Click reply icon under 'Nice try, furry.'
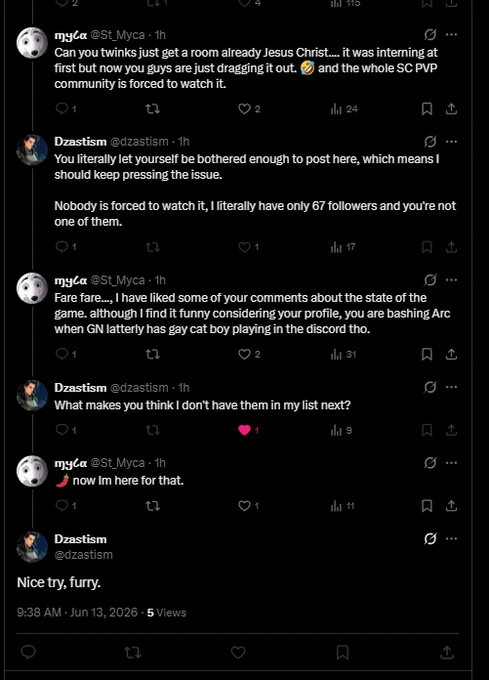489x680 pixels. (28, 652)
